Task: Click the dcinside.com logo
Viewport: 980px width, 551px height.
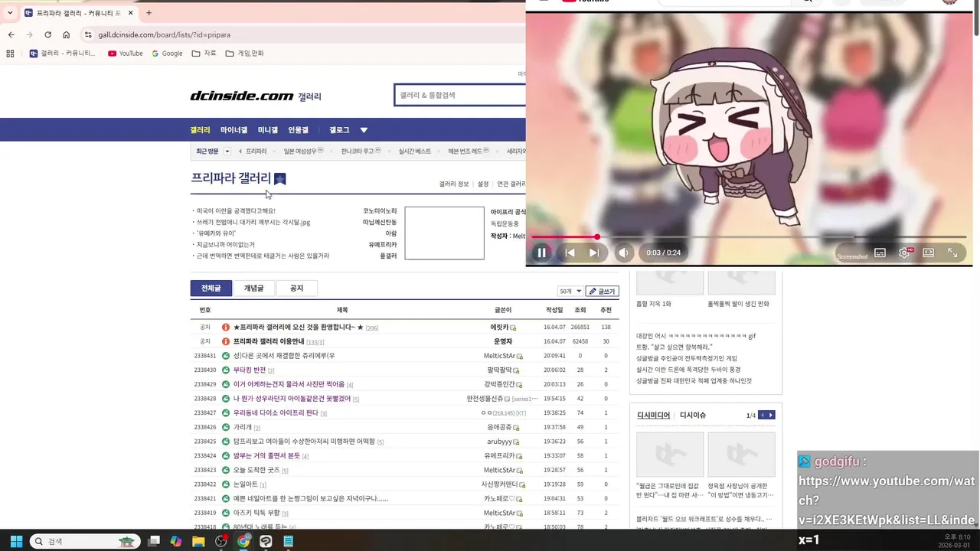Action: [x=242, y=96]
